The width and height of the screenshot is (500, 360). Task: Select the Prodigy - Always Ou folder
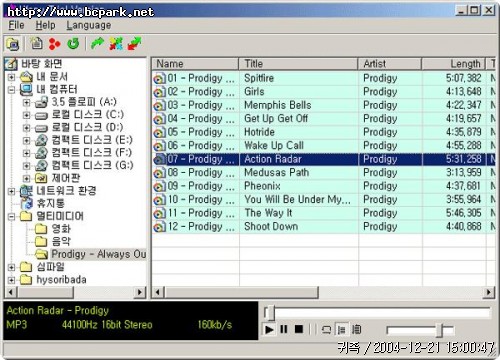99,254
